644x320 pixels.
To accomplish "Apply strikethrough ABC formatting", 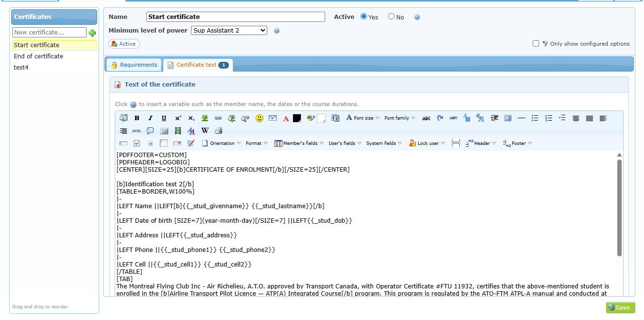I will click(426, 118).
